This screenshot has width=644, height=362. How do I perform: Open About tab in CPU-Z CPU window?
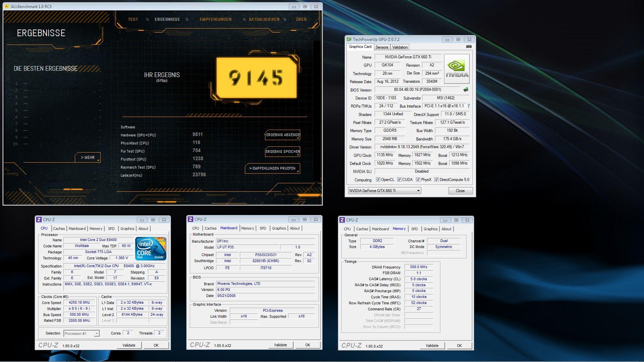click(143, 229)
